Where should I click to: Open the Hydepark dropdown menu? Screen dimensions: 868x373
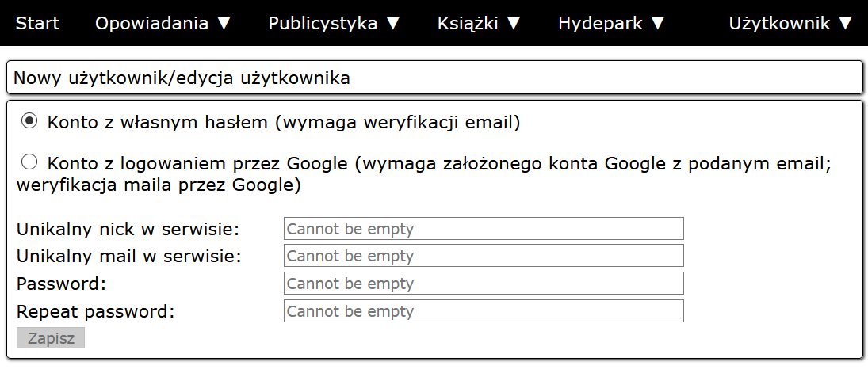(x=611, y=23)
